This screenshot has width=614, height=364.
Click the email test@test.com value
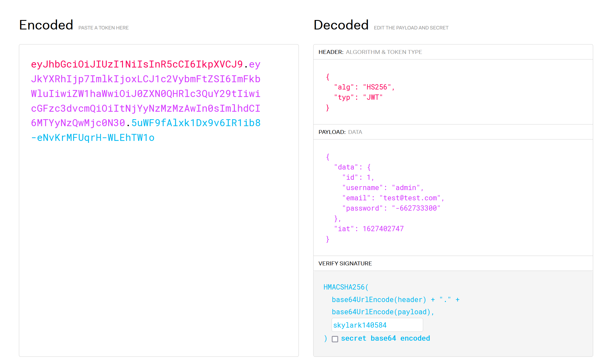click(410, 198)
